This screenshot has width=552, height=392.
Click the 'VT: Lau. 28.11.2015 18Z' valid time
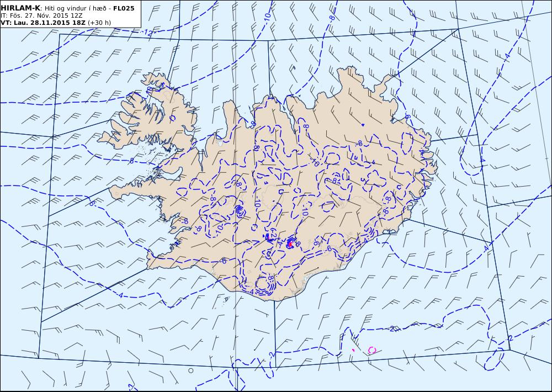tap(43, 23)
